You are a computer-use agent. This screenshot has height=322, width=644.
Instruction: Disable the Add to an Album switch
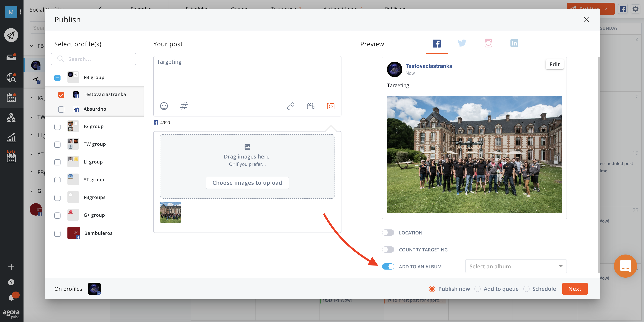388,267
